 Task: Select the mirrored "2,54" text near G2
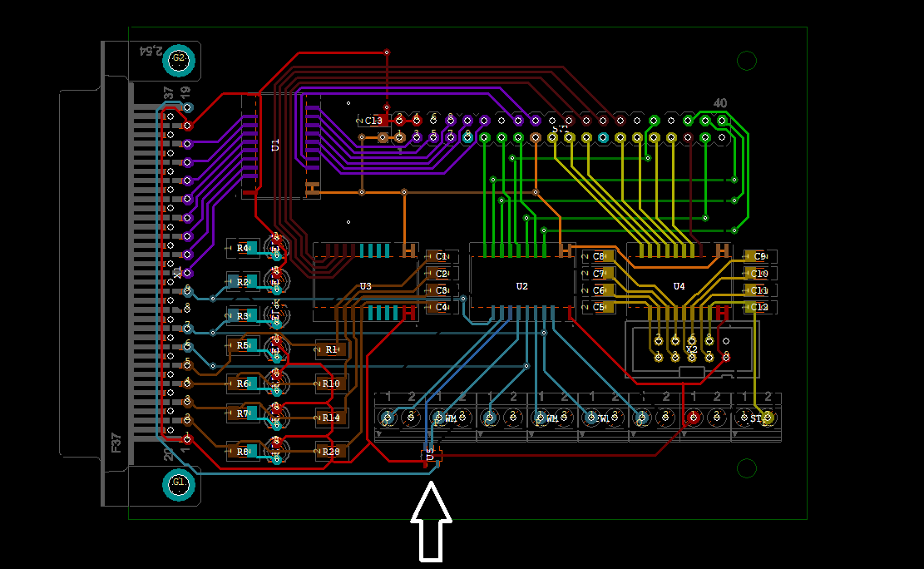pos(151,52)
